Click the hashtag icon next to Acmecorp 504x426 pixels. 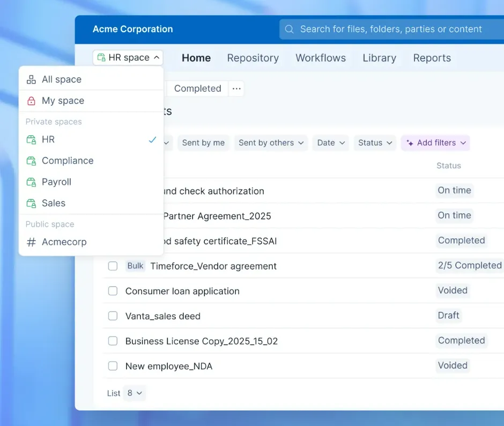pos(32,242)
